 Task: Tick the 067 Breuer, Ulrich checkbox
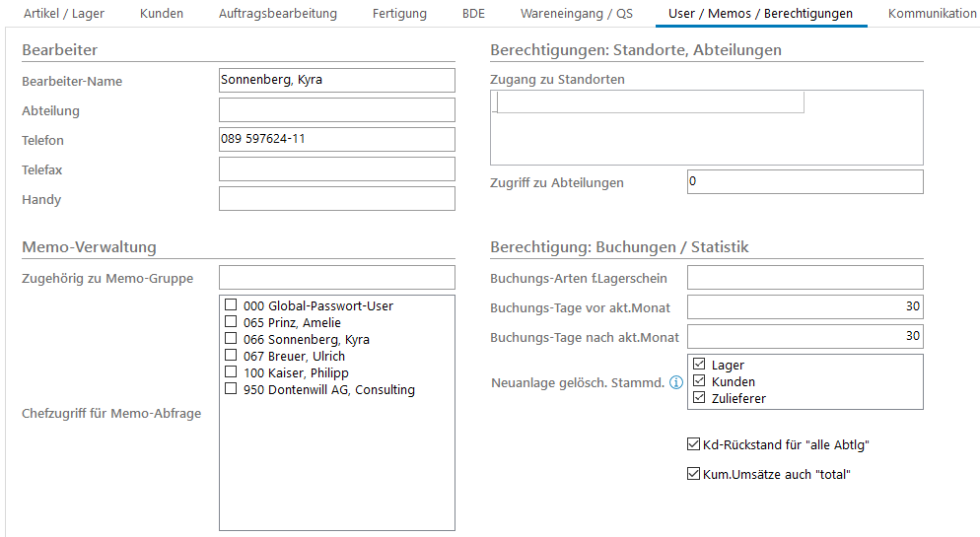pos(231,356)
